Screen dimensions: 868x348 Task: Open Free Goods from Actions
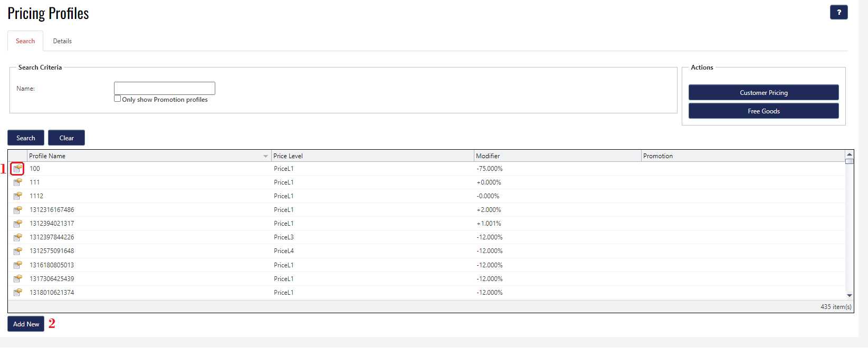coord(763,111)
